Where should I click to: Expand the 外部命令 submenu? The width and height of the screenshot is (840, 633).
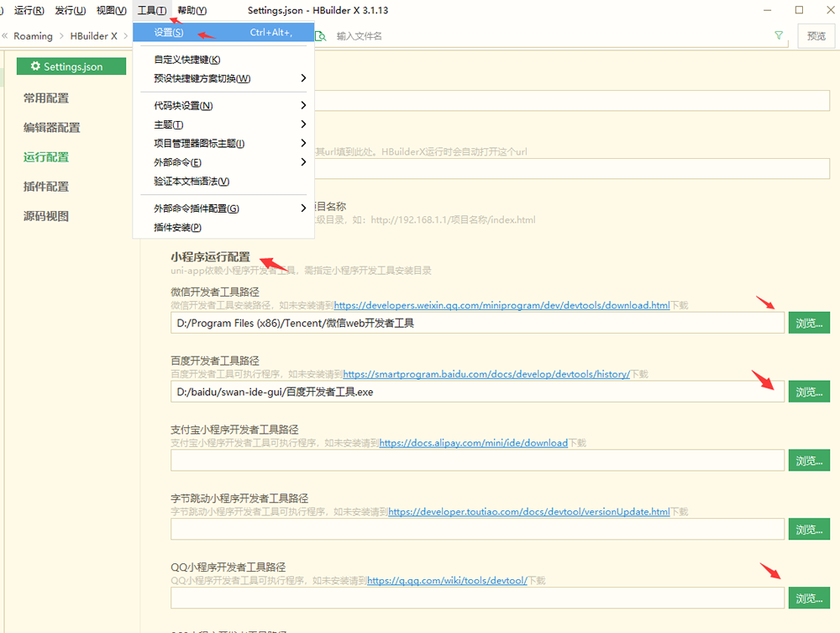pyautogui.click(x=177, y=162)
